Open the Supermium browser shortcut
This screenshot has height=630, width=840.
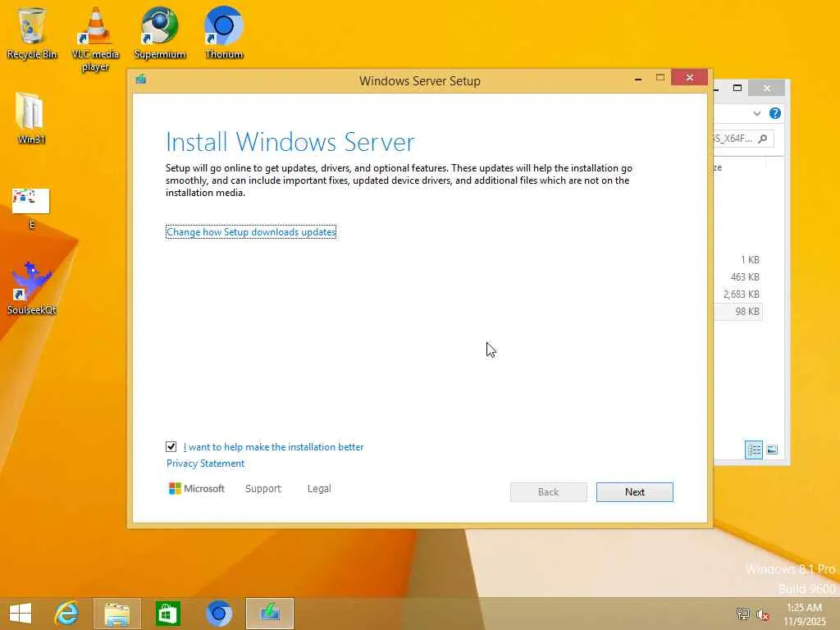(160, 32)
